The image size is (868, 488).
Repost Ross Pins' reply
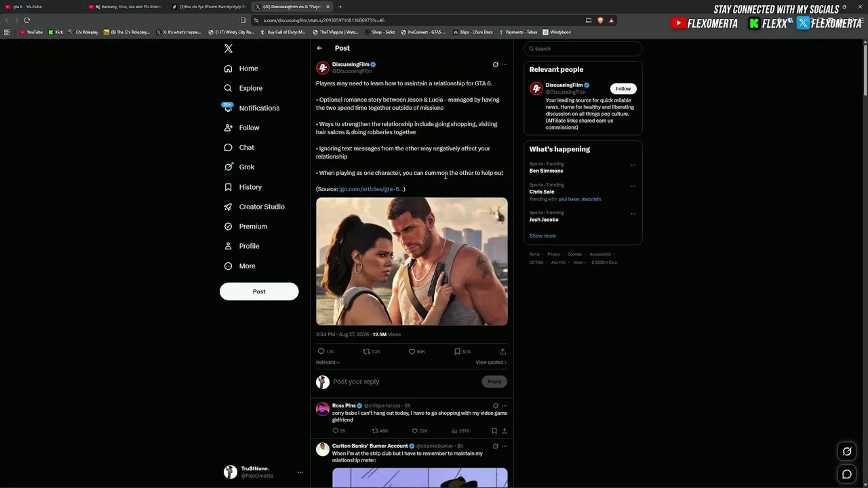(375, 431)
